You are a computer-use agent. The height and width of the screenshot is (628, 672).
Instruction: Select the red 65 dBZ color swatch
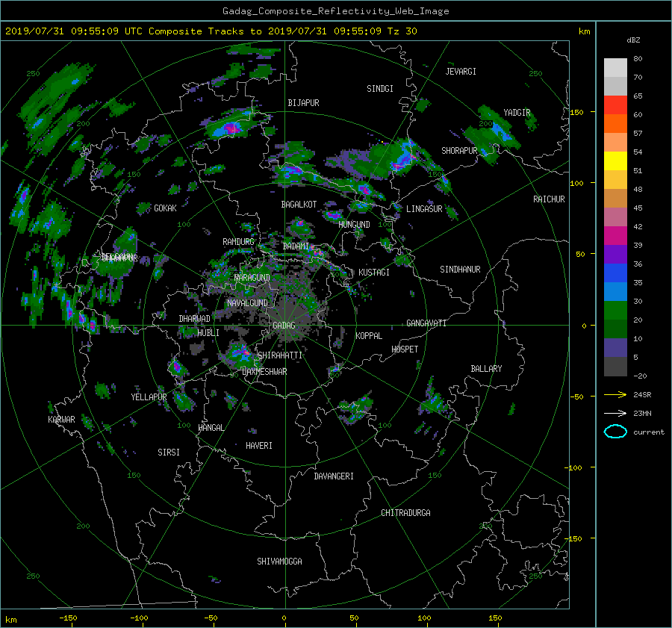615,105
